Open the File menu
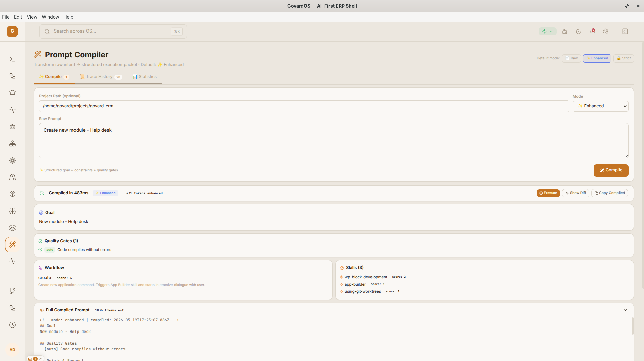The width and height of the screenshot is (644, 361). (x=6, y=17)
